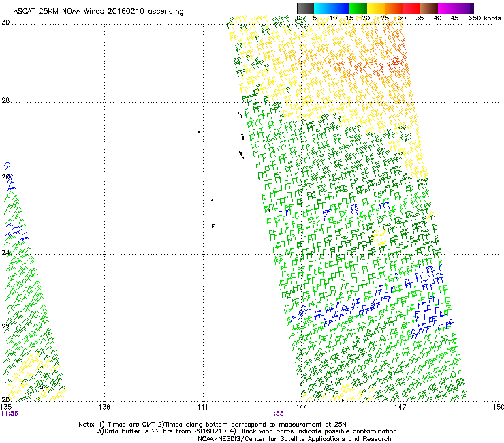Screen dimensions: 504x443
Task: Click the green 15-20 knots legend segment
Action: point(358,8)
